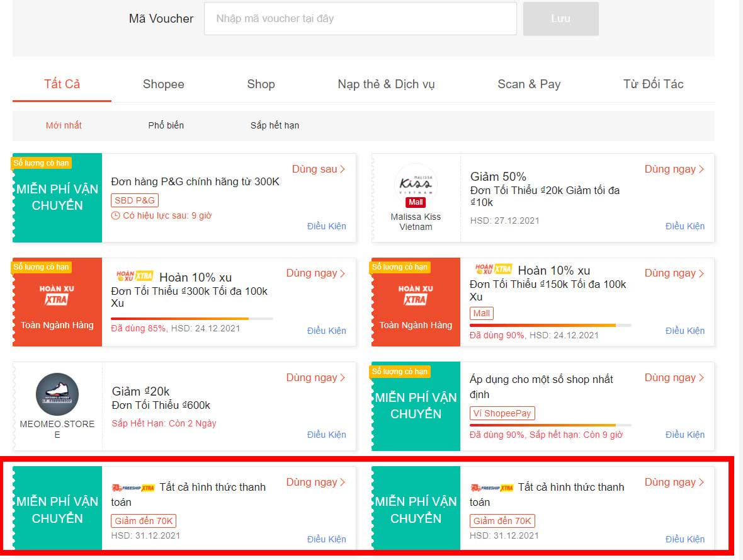Click Dùng ngay chevron on MEOMEO.STORE voucher

click(x=343, y=378)
